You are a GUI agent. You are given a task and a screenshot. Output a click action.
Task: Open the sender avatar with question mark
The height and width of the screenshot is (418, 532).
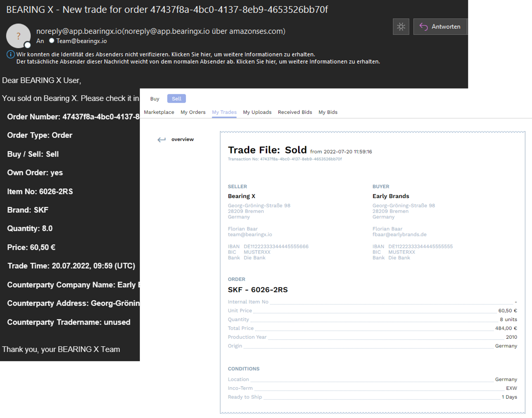click(18, 36)
